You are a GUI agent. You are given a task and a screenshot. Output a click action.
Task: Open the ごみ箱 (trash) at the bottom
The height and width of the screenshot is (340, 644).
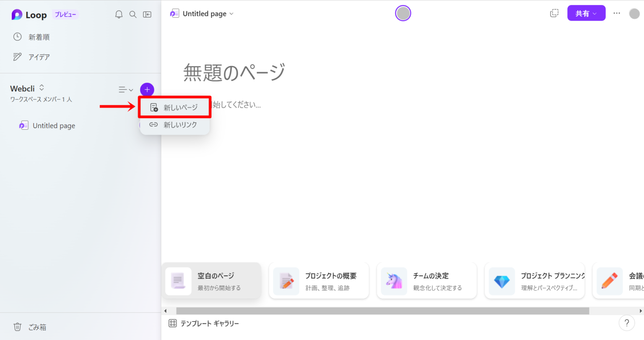[29, 327]
